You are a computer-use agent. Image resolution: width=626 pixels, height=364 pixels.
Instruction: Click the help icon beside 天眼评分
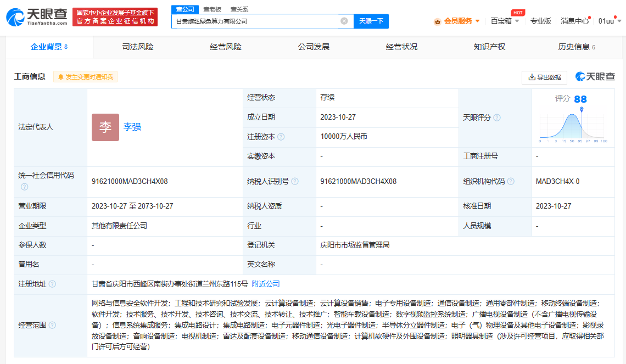click(497, 117)
